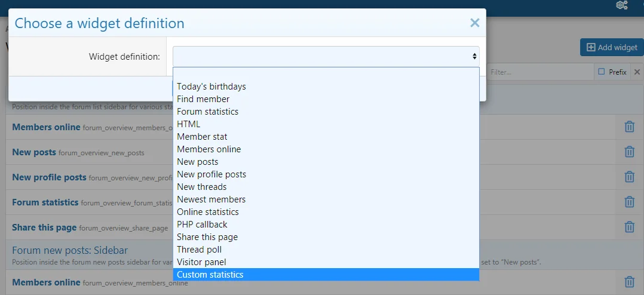Delete the Forum statistics widget
This screenshot has width=644, height=295.
[x=629, y=202]
